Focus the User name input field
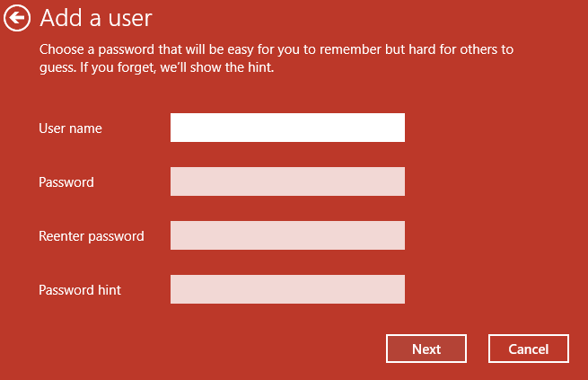This screenshot has height=380, width=588. (x=287, y=128)
